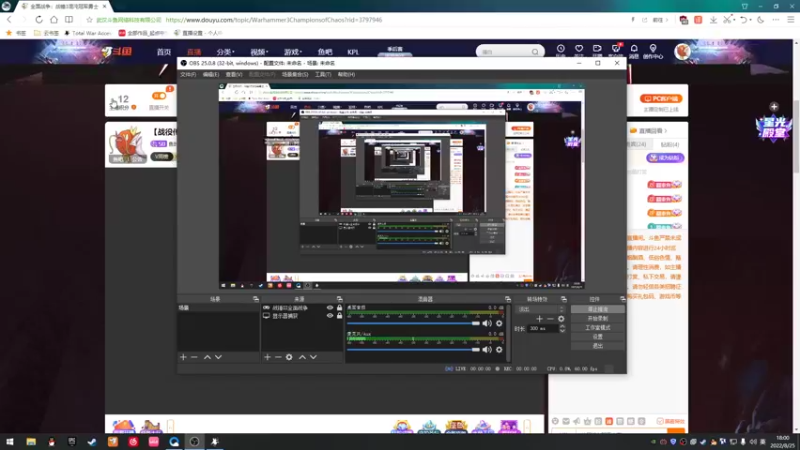Viewport: 800px width, 450px height.
Task: Mute microphone/Aux in mixer
Action: (x=487, y=349)
